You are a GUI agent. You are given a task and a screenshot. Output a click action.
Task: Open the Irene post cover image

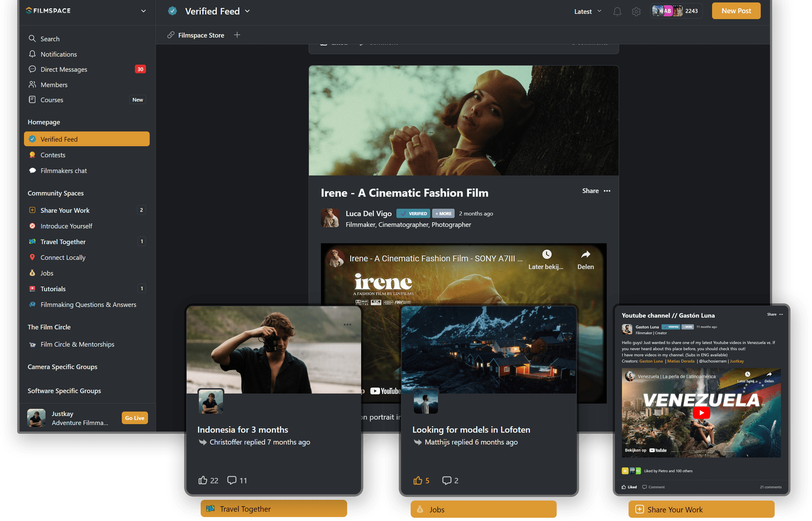click(463, 121)
